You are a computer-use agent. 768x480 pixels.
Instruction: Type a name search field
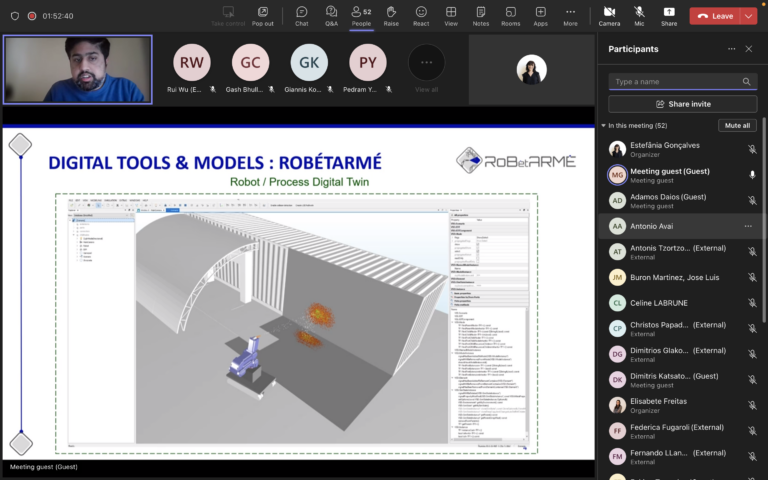point(683,81)
